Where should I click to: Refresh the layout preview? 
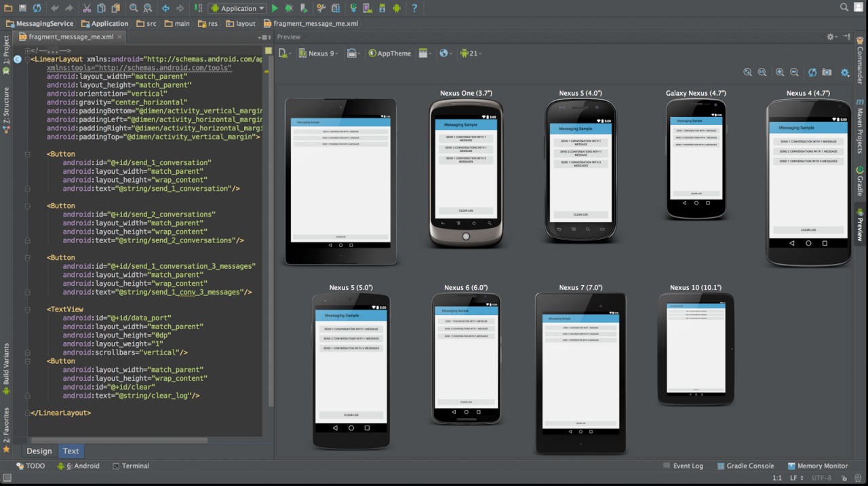coord(812,72)
